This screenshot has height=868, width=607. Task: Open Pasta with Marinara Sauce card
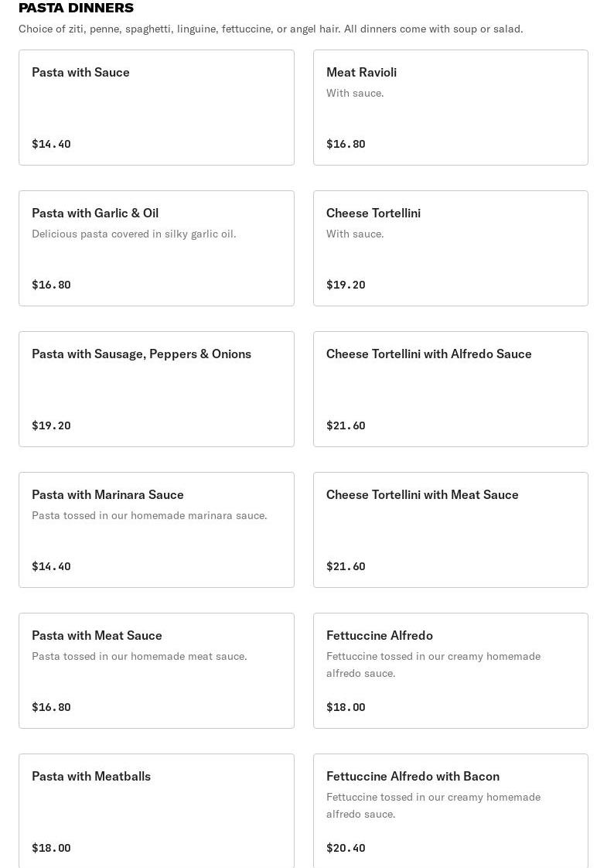coord(156,530)
